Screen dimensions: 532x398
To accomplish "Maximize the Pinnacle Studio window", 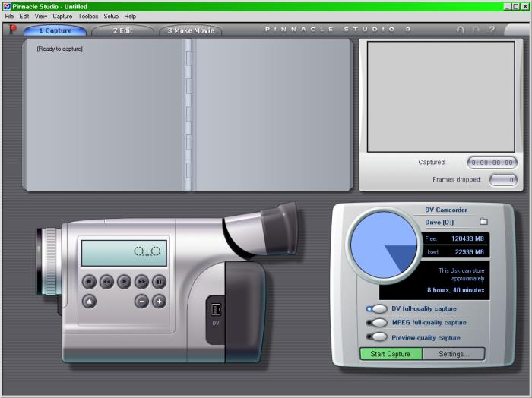I will 516,6.
